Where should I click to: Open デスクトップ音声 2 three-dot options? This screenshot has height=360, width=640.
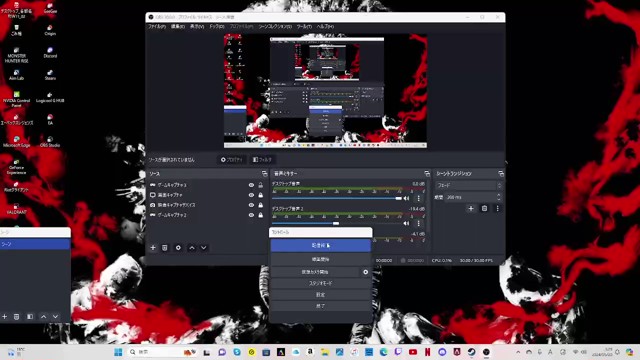[x=418, y=223]
